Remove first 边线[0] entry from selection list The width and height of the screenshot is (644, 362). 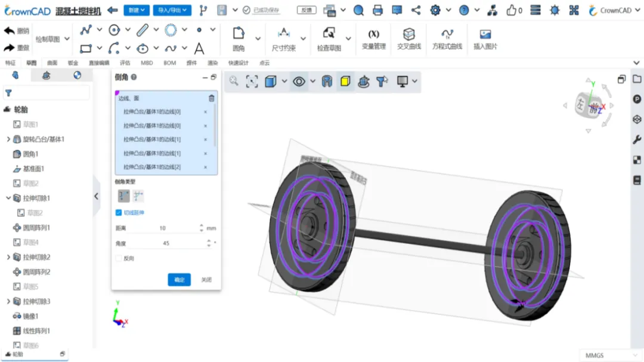(x=205, y=112)
